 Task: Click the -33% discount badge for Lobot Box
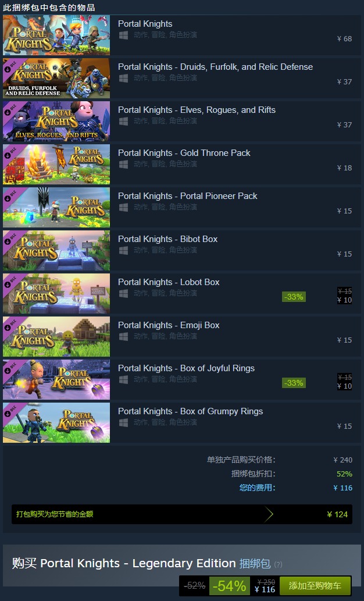pyautogui.click(x=294, y=297)
